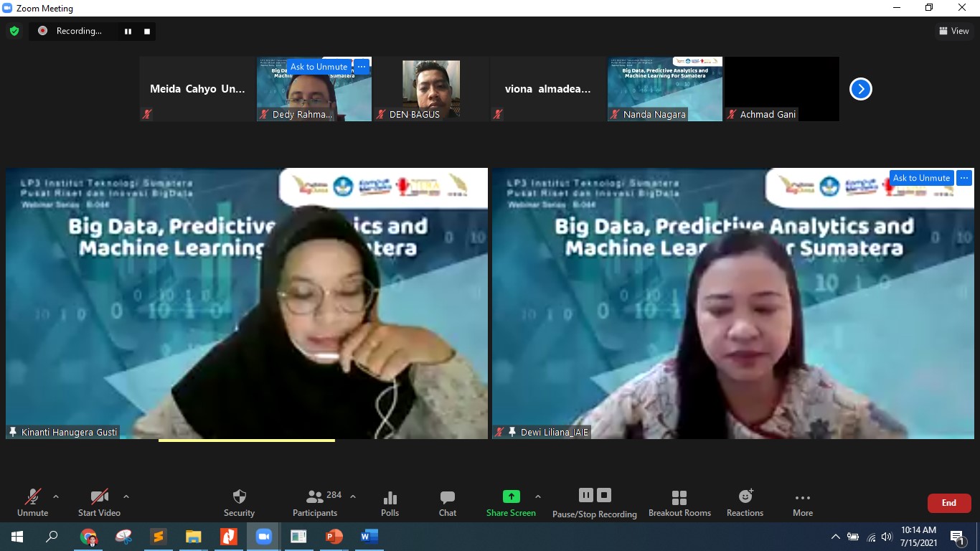Pause recording from bottom toolbar
This screenshot has width=980, height=551.
(x=586, y=495)
